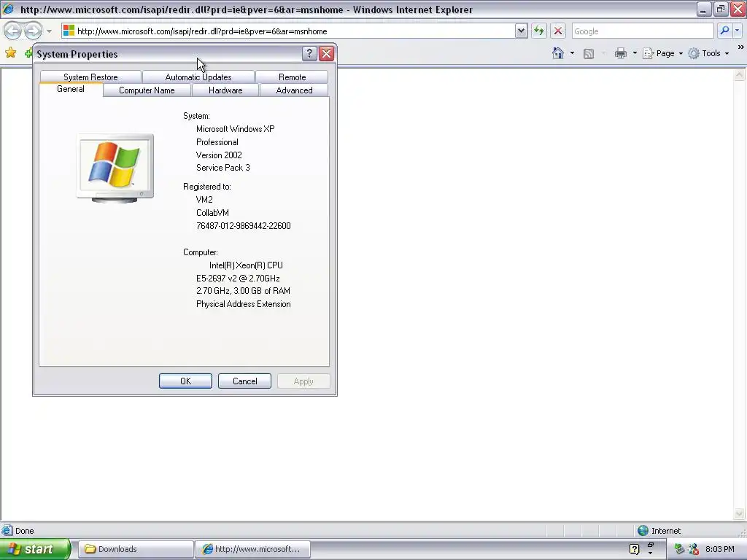The image size is (747, 560).
Task: Click the IE Forward arrow button
Action: 33,31
